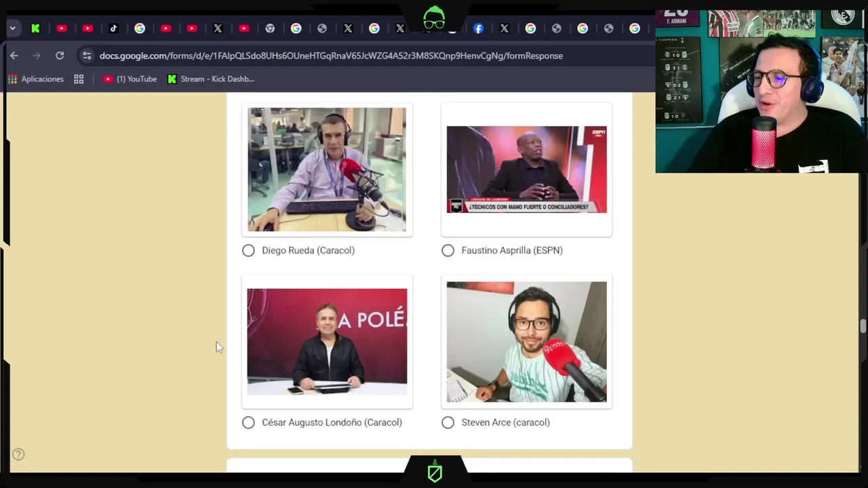Click the Diego Rueda photo thumbnail
Image resolution: width=868 pixels, height=488 pixels.
pos(327,169)
